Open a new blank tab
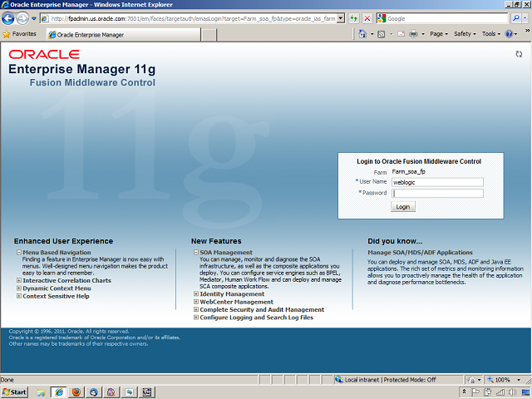Viewport: 532px width, 399px height. point(209,35)
